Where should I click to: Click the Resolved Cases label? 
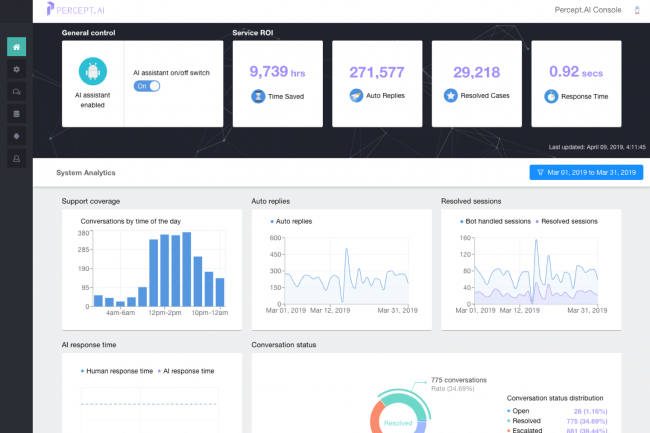485,95
